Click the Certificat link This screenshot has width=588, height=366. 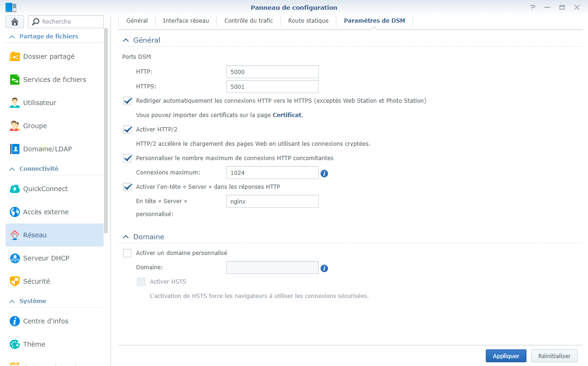287,115
